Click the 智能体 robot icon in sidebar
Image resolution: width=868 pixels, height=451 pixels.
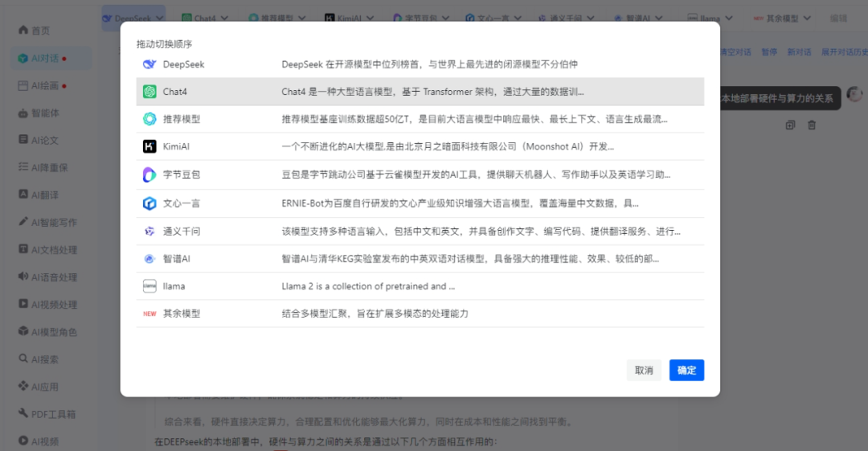[23, 113]
